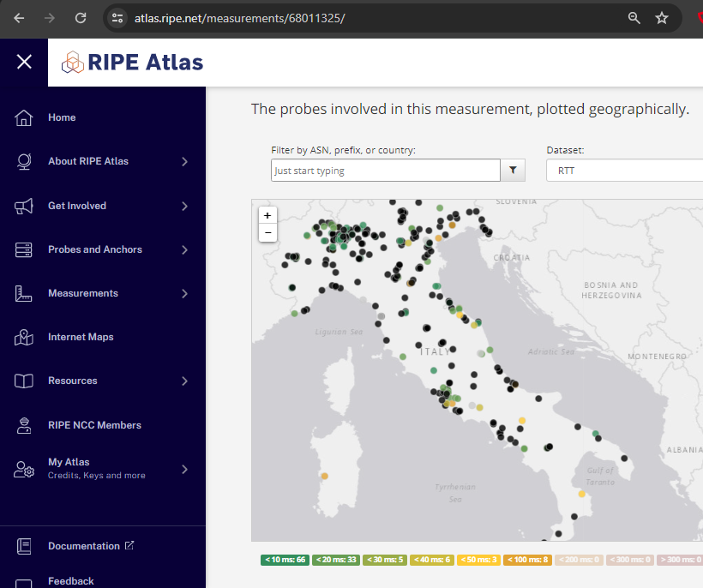Expand the Measurements chevron
703x588 pixels.
[x=184, y=293]
